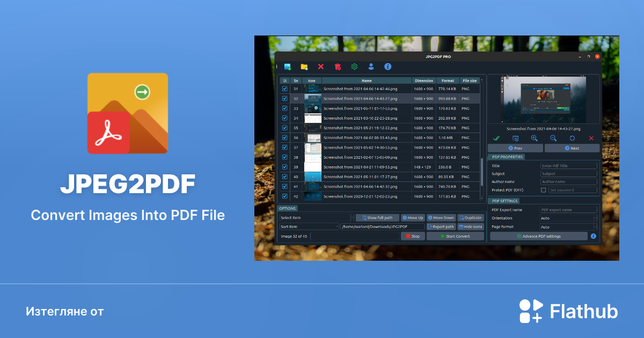644x338 pixels.
Task: Click the delete trash icon in the toolbar
Action: click(338, 67)
